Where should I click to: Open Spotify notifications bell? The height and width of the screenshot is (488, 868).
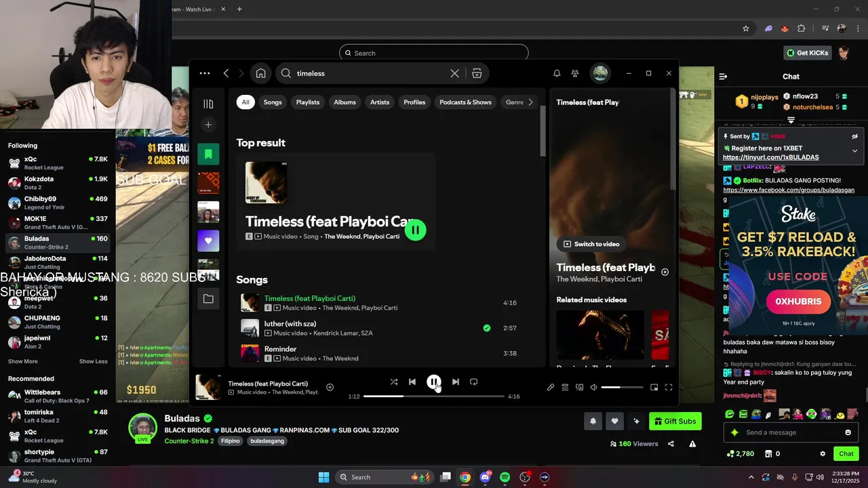point(557,73)
